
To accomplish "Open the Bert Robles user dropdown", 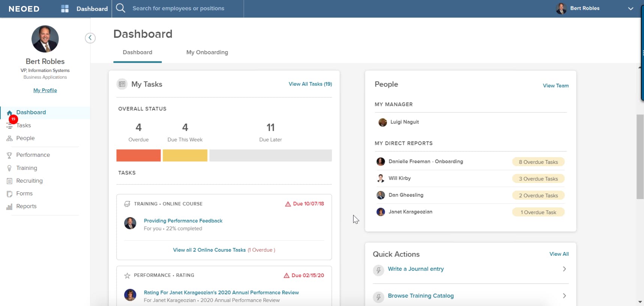I will coord(630,9).
